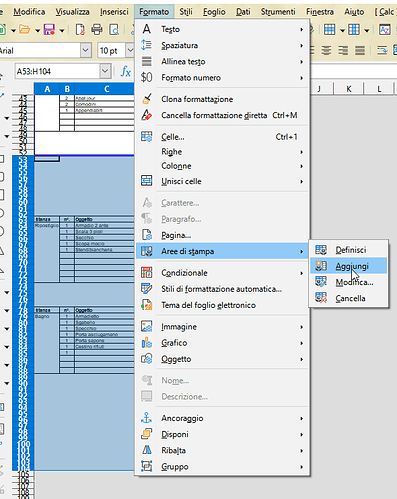This screenshot has height=499, width=397.
Task: Open the Dati menu
Action: (243, 12)
